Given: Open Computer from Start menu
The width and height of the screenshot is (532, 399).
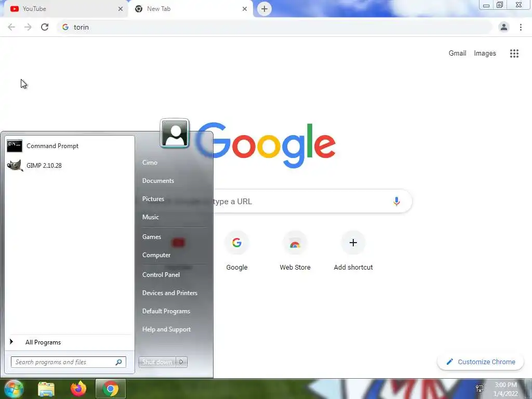Looking at the screenshot, I should point(156,255).
